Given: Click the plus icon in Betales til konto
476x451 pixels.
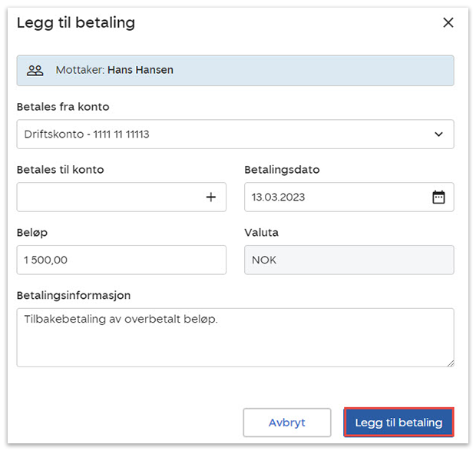Looking at the screenshot, I should click(x=211, y=197).
